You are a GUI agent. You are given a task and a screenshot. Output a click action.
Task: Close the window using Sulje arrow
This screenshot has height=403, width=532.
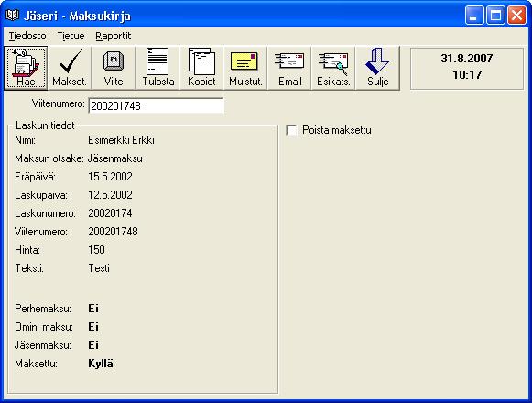click(x=377, y=68)
